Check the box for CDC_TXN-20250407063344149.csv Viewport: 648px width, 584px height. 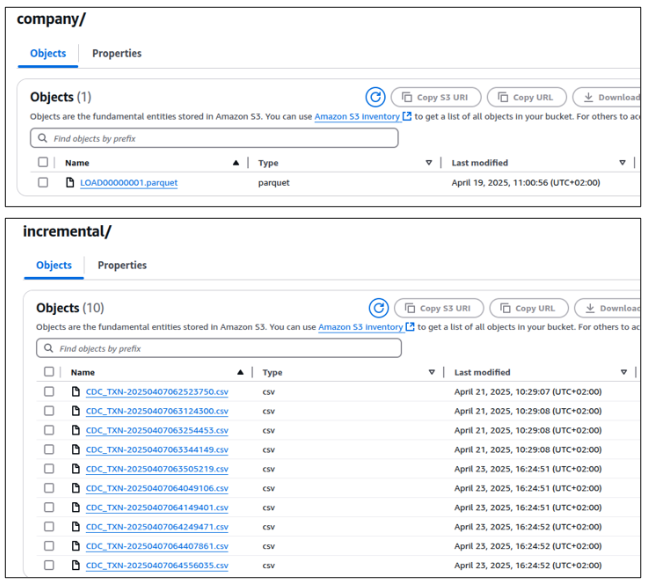click(x=49, y=449)
